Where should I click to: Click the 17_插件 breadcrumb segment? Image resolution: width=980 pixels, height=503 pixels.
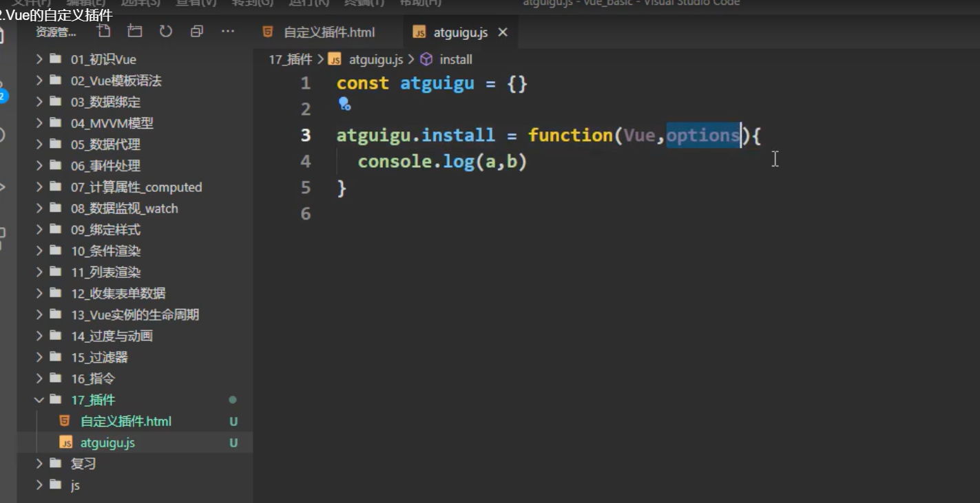pyautogui.click(x=290, y=59)
